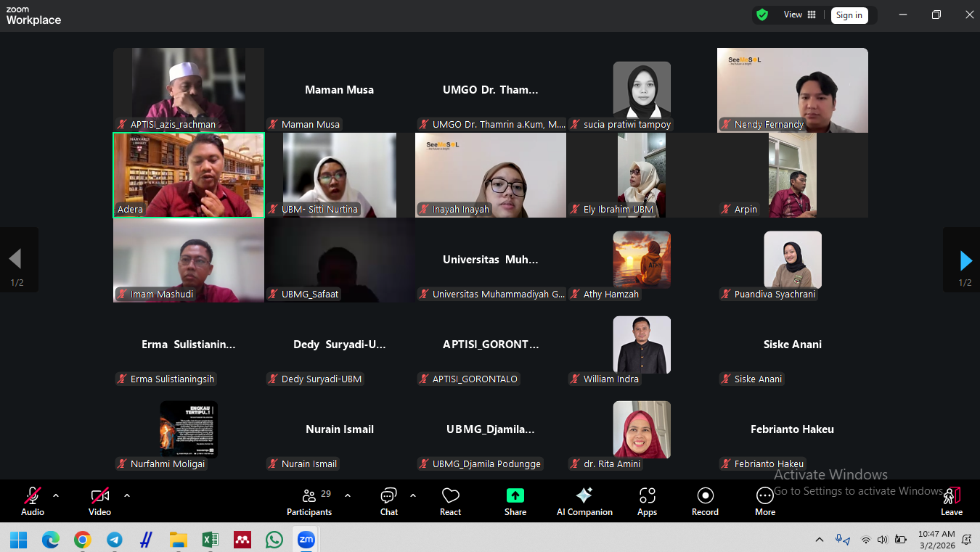Open the Participants panel
This screenshot has height=552, width=980.
(309, 501)
